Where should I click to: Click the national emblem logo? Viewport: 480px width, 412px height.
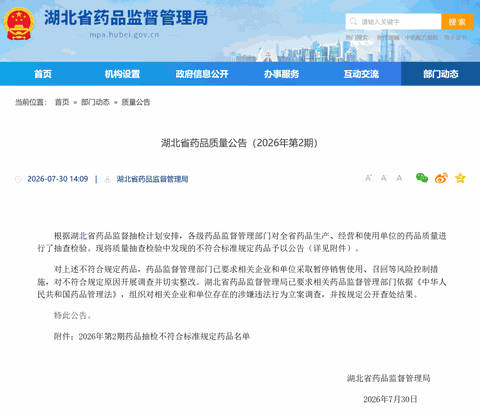(x=19, y=24)
